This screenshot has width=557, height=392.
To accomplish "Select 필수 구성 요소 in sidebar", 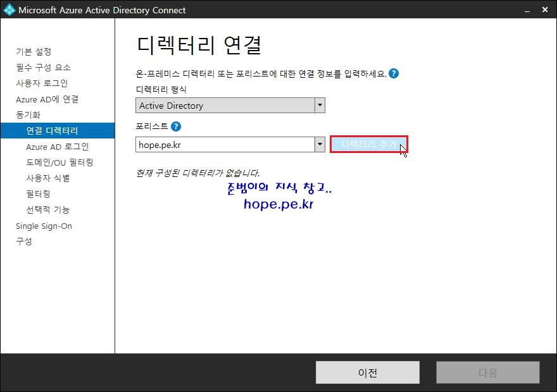I will (43, 67).
